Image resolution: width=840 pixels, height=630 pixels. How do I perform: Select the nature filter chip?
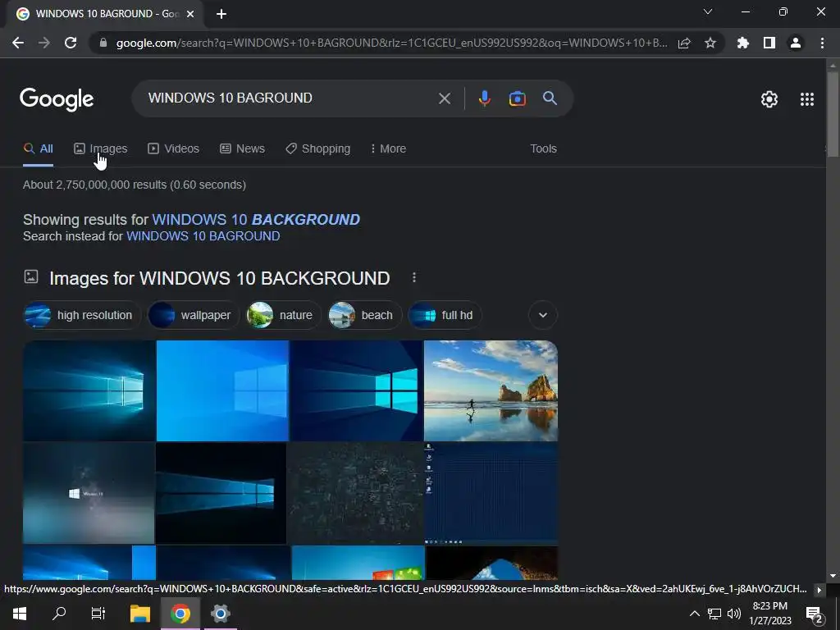pyautogui.click(x=283, y=316)
